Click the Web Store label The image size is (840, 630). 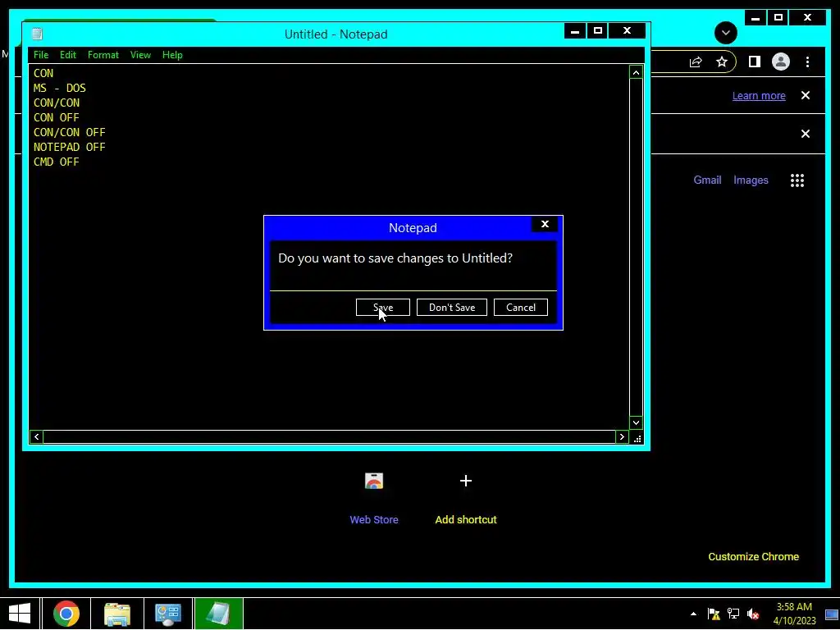coord(374,519)
